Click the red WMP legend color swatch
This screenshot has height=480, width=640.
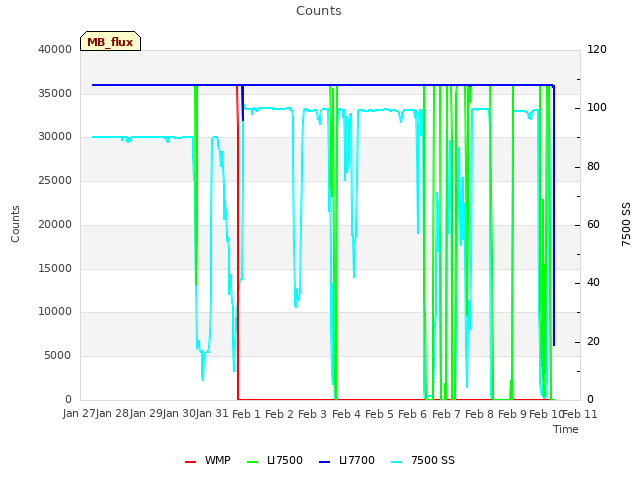pyautogui.click(x=191, y=462)
